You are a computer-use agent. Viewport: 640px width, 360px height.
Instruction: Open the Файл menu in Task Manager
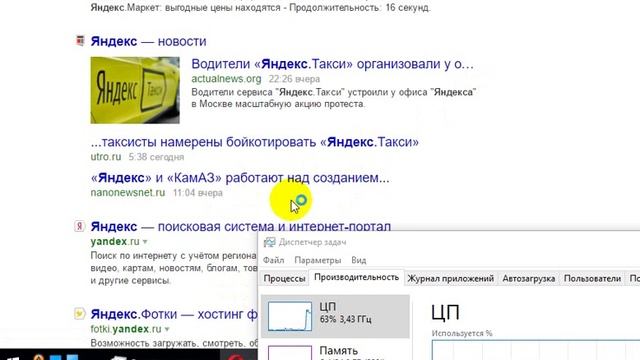click(273, 260)
